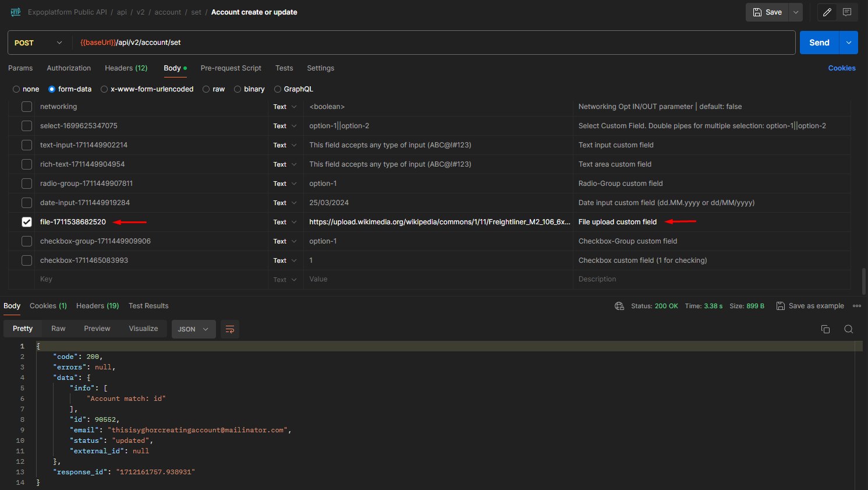Open the POST method dropdown
The height and width of the screenshot is (490, 868).
click(x=38, y=42)
